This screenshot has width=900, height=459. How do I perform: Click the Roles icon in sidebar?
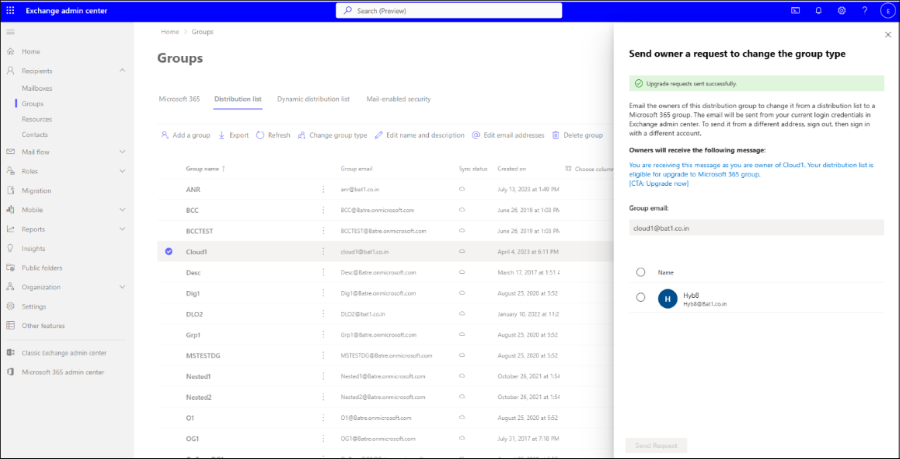click(10, 171)
